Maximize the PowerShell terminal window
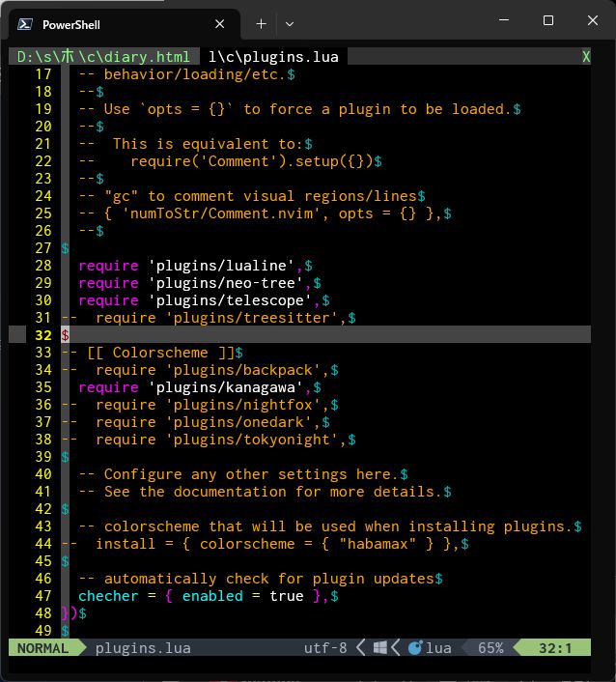This screenshot has width=616, height=682. pos(548,20)
